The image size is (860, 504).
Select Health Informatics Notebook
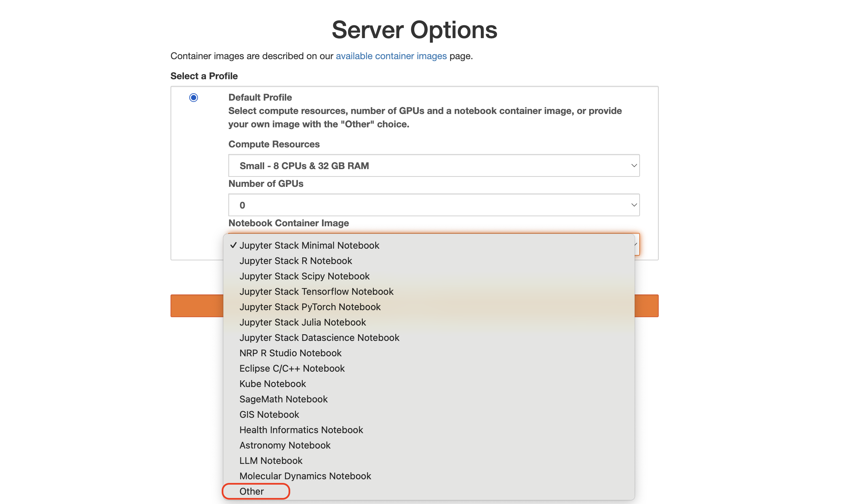[429, 429]
